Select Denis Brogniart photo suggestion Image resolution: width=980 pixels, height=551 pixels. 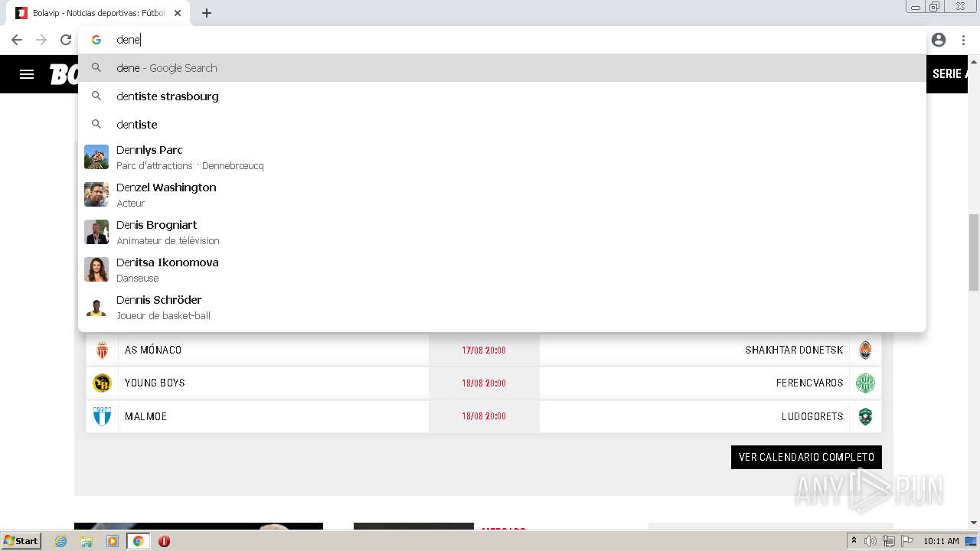click(96, 232)
